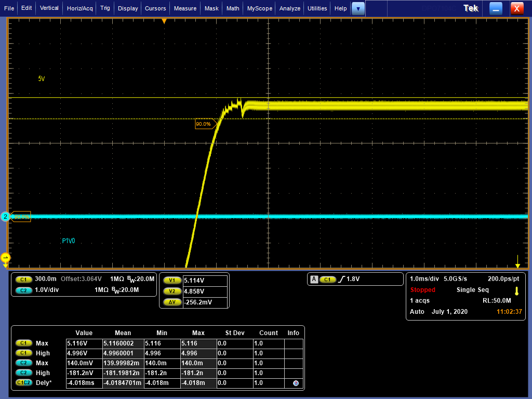Click the St Dev column header
This screenshot has width=532, height=399.
click(235, 333)
